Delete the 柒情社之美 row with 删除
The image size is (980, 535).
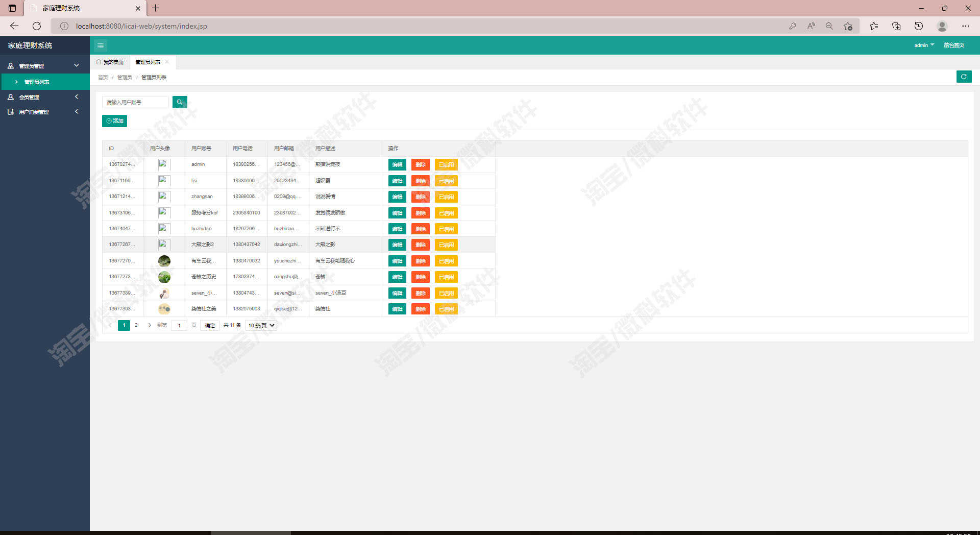tap(421, 309)
